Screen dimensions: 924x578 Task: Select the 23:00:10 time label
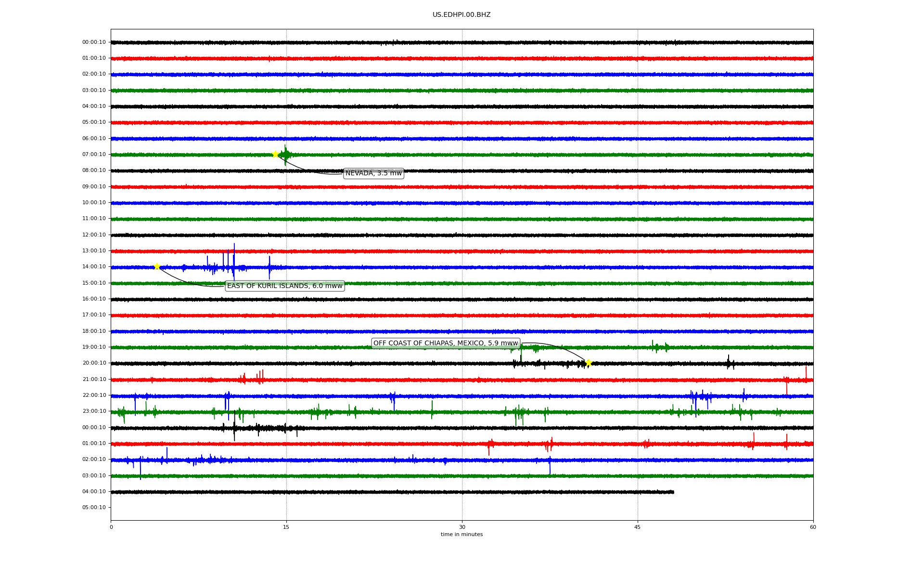(x=94, y=411)
